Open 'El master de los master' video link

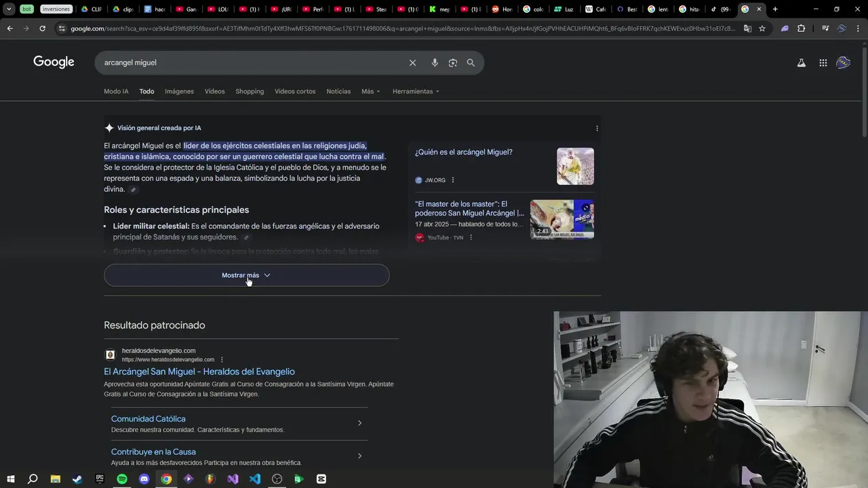pos(469,209)
